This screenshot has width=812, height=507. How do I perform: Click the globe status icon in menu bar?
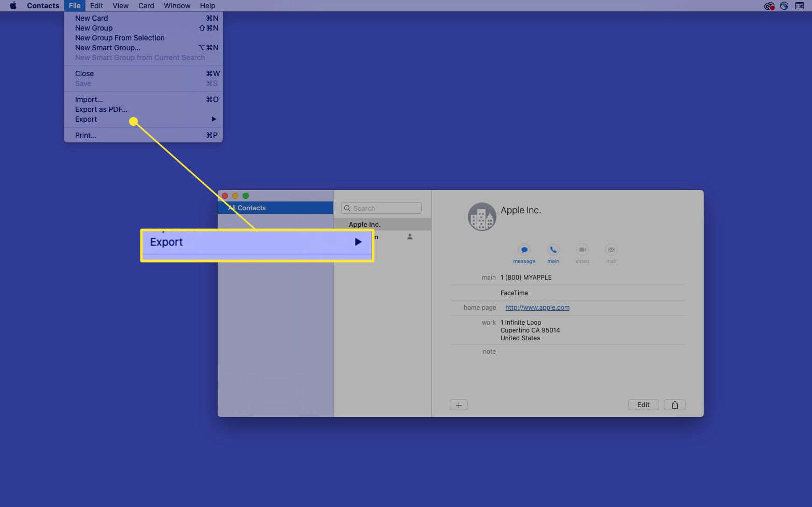coord(784,6)
